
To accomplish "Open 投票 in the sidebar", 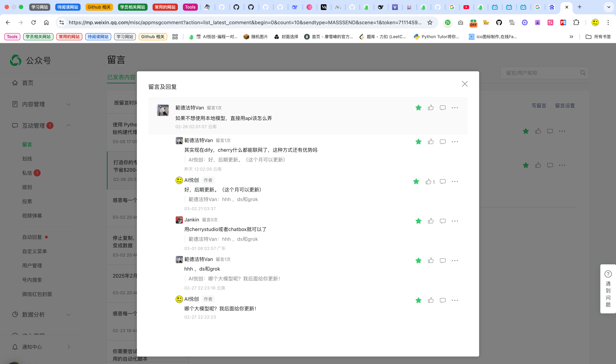I will pos(27,201).
